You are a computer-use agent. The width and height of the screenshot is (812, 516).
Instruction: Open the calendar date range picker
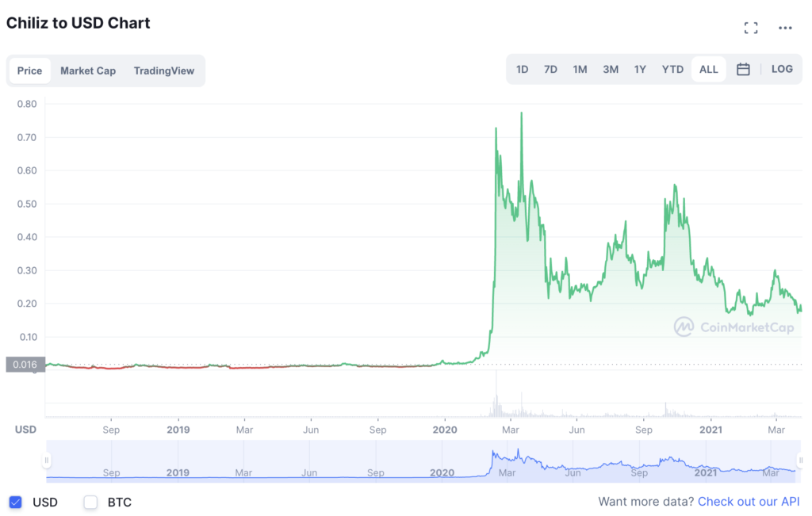tap(743, 69)
